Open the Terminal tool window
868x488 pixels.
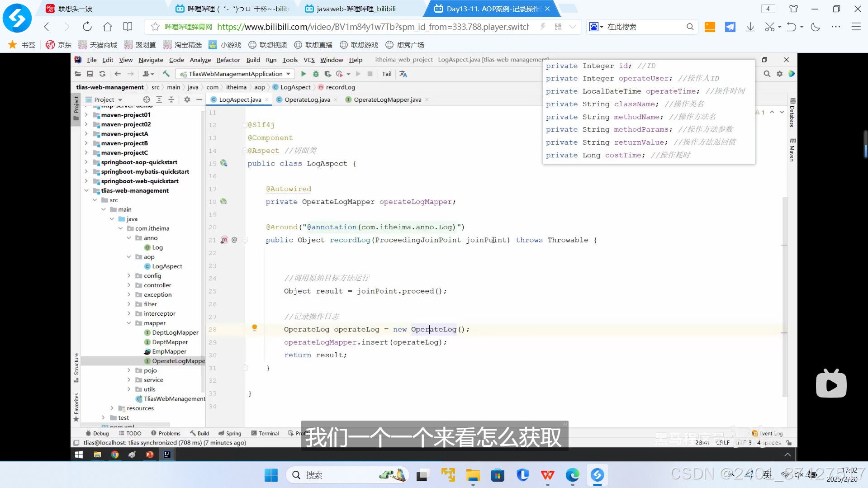pyautogui.click(x=265, y=433)
